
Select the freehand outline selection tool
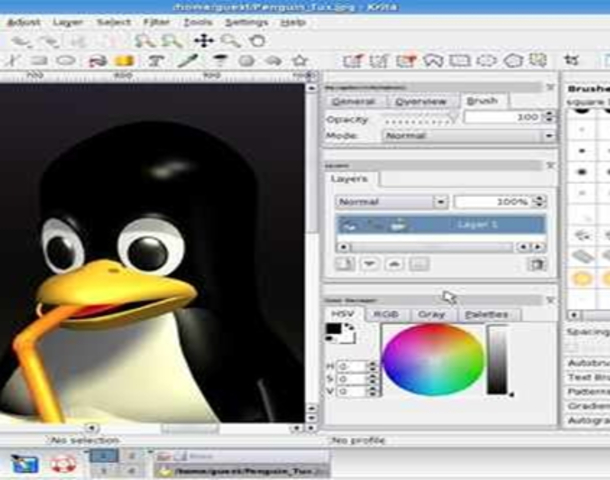point(433,61)
